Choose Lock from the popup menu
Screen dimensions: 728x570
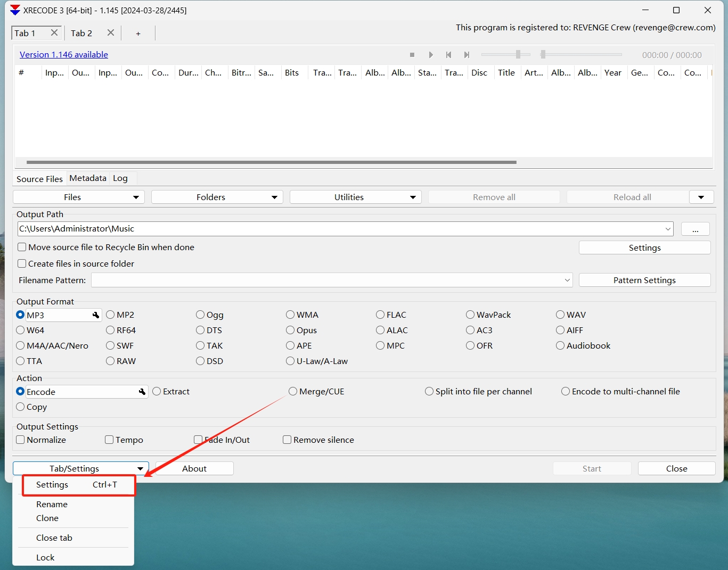tap(45, 558)
